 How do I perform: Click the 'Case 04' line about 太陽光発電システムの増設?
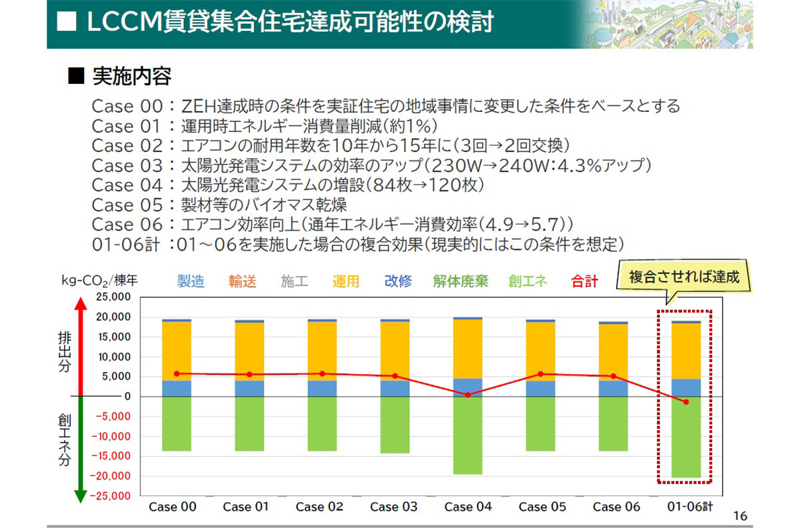point(288,185)
